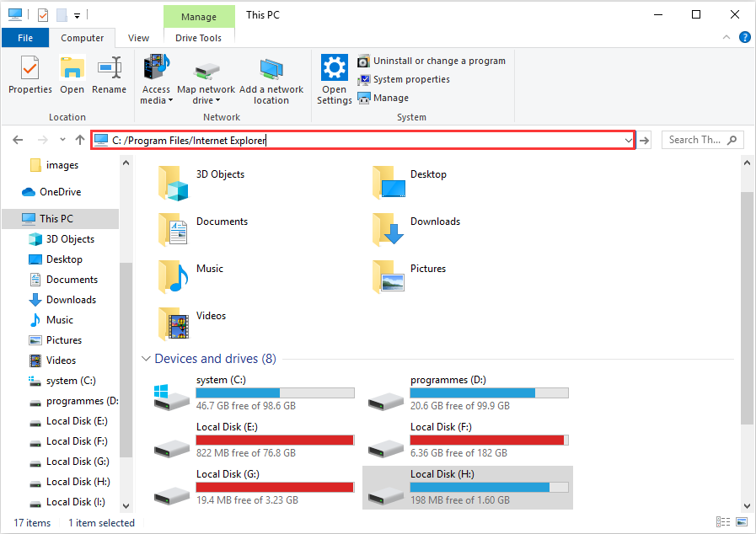Image resolution: width=756 pixels, height=534 pixels.
Task: Select This PC in the navigation pane
Action: coord(61,219)
